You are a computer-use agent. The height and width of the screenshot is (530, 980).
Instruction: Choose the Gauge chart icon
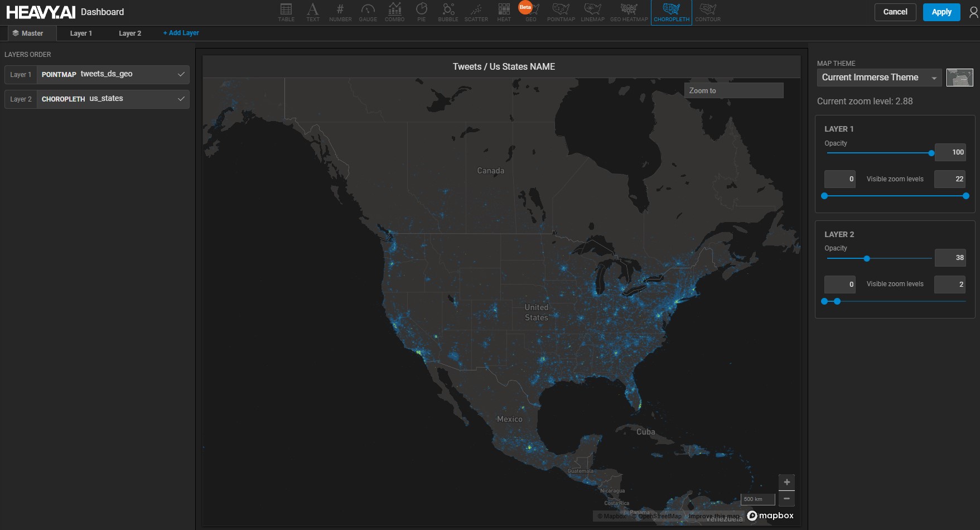368,12
